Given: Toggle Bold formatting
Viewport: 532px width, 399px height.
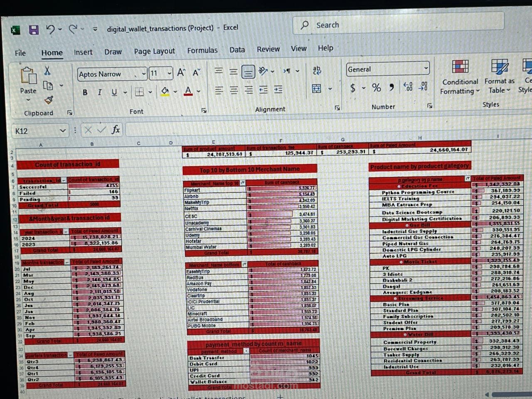Looking at the screenshot, I should click(x=85, y=92).
